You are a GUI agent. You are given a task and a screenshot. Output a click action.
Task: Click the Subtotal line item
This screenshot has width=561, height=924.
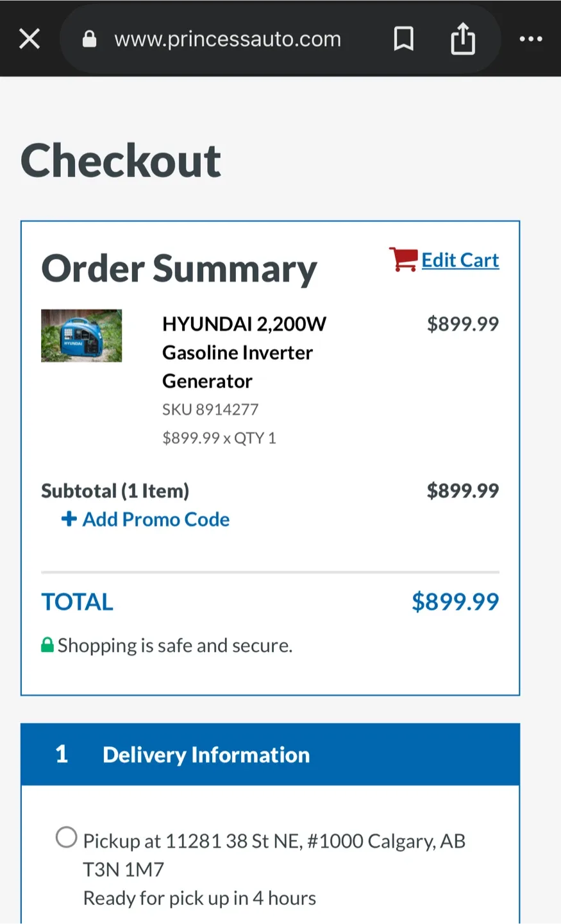tap(115, 490)
